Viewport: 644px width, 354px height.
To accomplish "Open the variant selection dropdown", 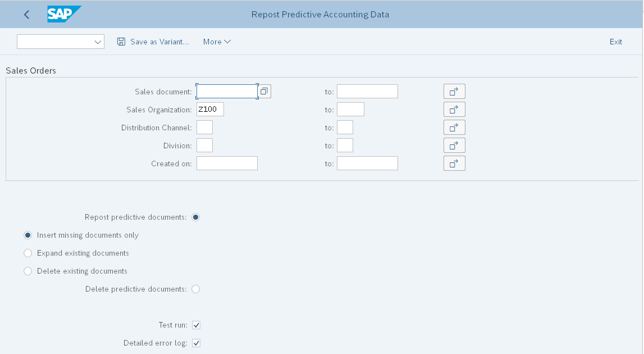I will click(x=97, y=41).
